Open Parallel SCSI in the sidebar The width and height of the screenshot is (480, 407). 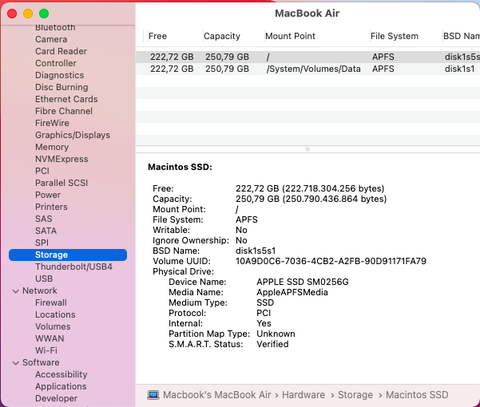(62, 183)
